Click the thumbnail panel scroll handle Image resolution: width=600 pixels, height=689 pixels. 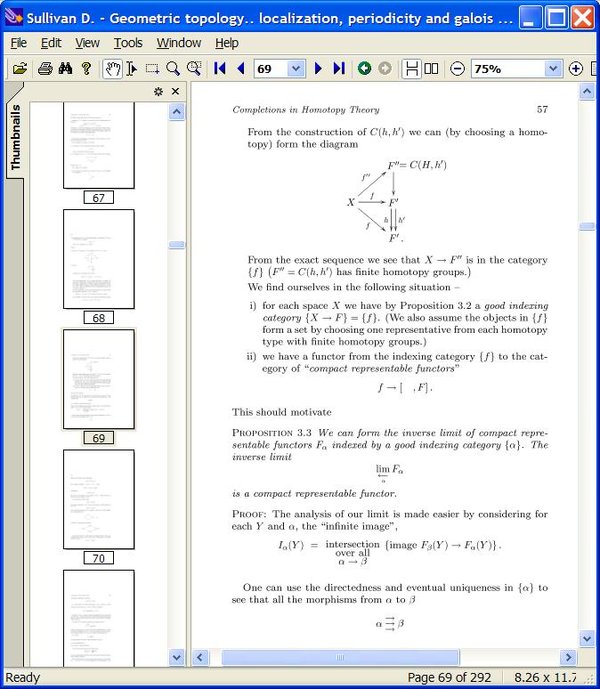(177, 245)
